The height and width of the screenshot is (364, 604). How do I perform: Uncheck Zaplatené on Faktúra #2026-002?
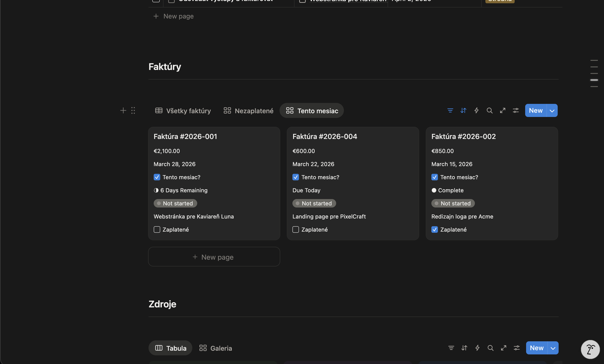click(435, 230)
